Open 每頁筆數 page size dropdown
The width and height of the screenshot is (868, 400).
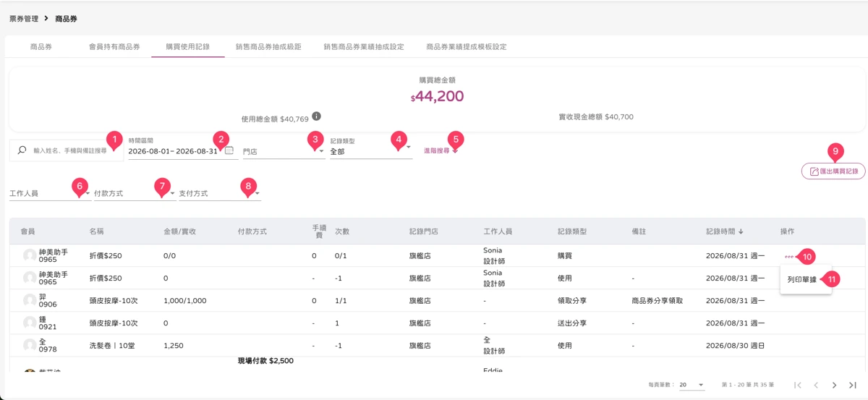[692, 385]
